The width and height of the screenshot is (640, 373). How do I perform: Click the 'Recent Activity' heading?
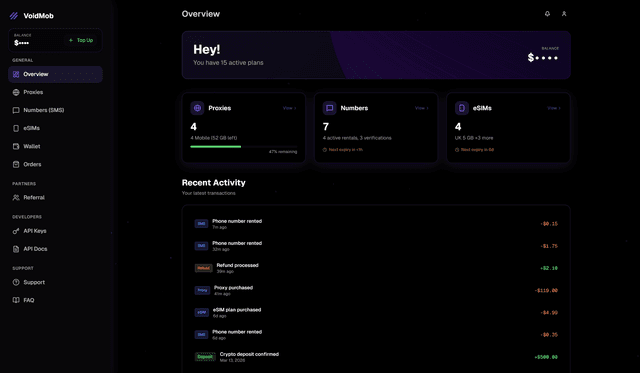[x=213, y=183]
